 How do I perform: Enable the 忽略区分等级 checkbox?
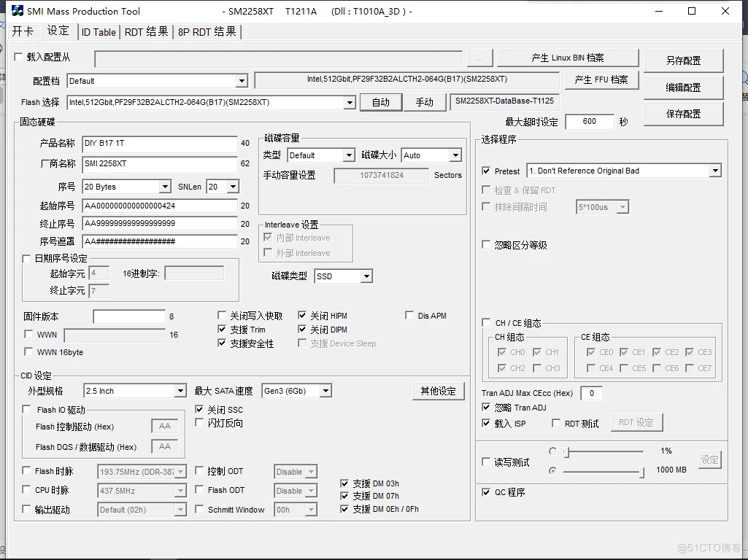pos(486,245)
